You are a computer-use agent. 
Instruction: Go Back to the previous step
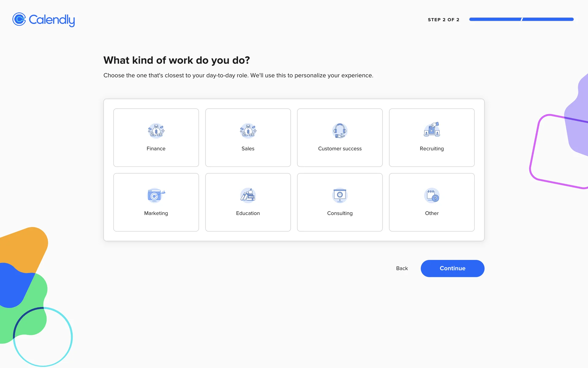[402, 268]
